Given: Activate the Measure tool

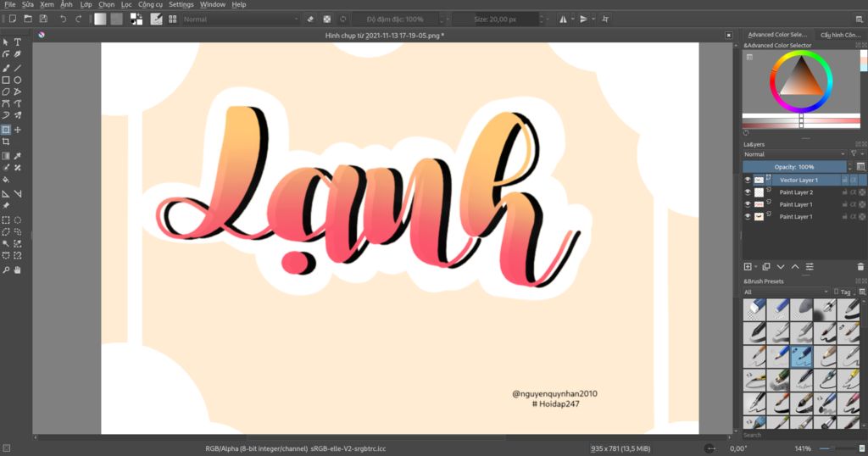Looking at the screenshot, I should tap(18, 194).
